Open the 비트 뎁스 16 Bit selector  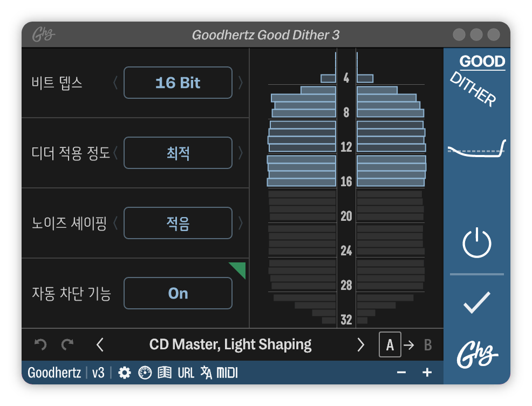(x=178, y=83)
